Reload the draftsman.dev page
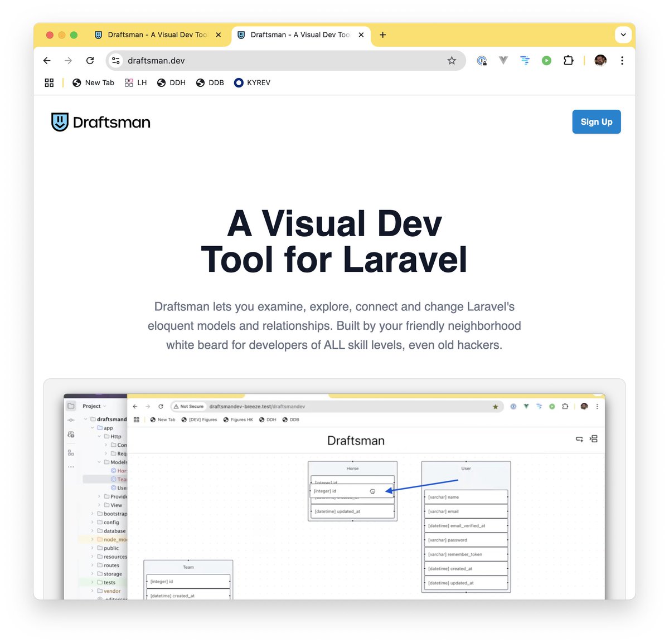This screenshot has width=669, height=644. coord(90,61)
